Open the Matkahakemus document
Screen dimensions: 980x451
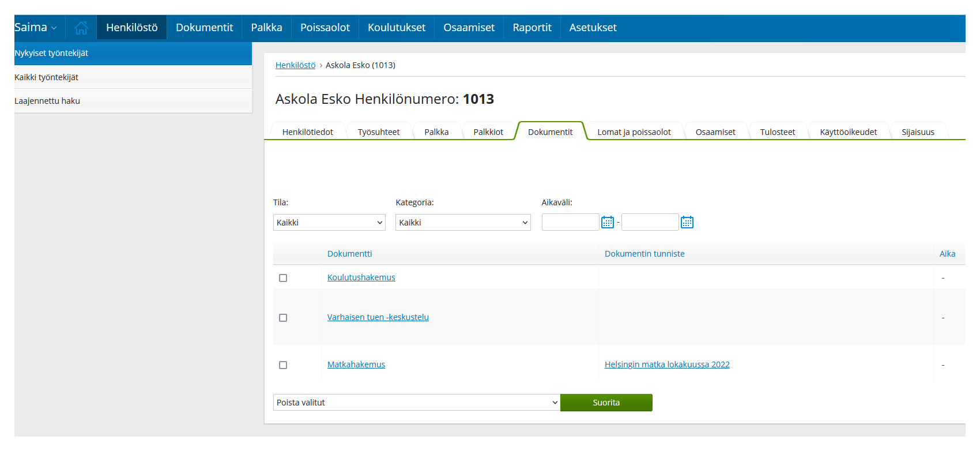(356, 364)
